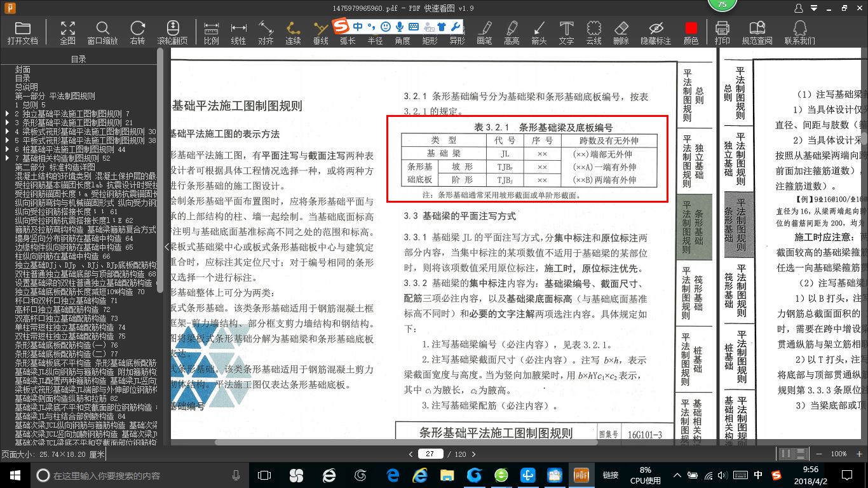The image size is (868, 488).
Task: Expand outline item 2 独立基础平法施工图制图规则
Action: pyautogui.click(x=7, y=114)
